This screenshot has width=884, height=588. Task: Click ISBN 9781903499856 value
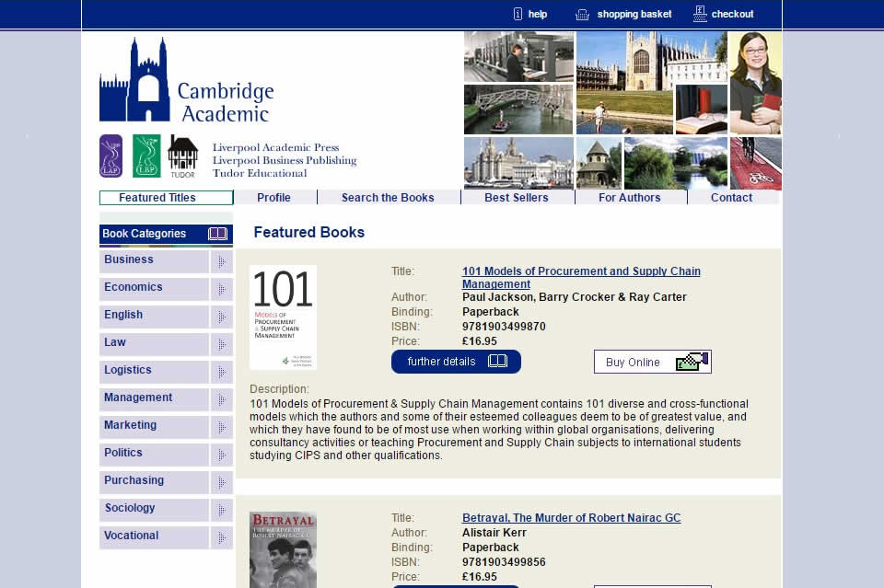click(504, 562)
